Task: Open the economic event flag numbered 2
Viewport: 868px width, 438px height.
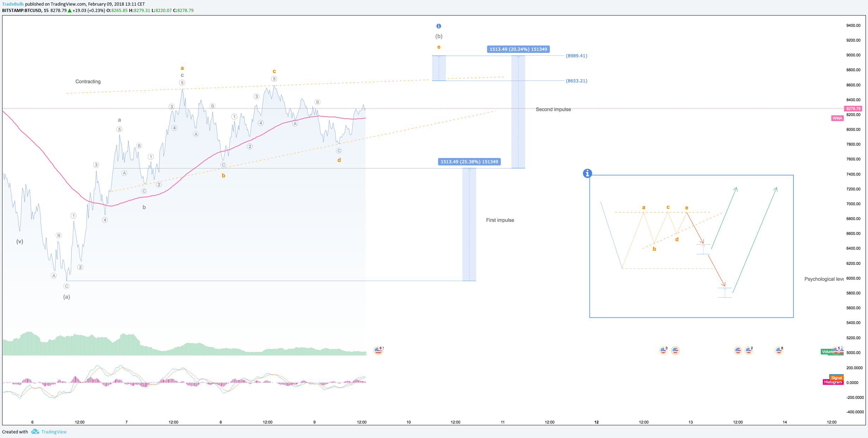Action: tap(748, 350)
